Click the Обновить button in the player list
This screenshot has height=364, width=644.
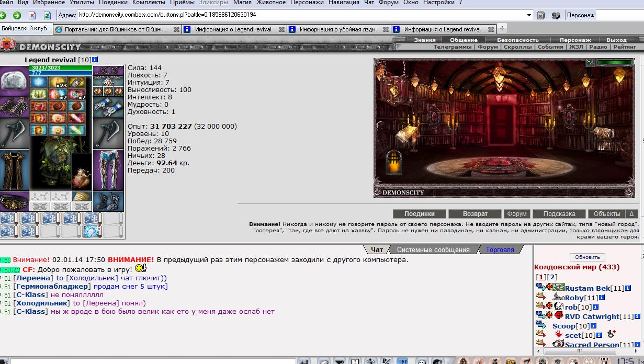587,257
